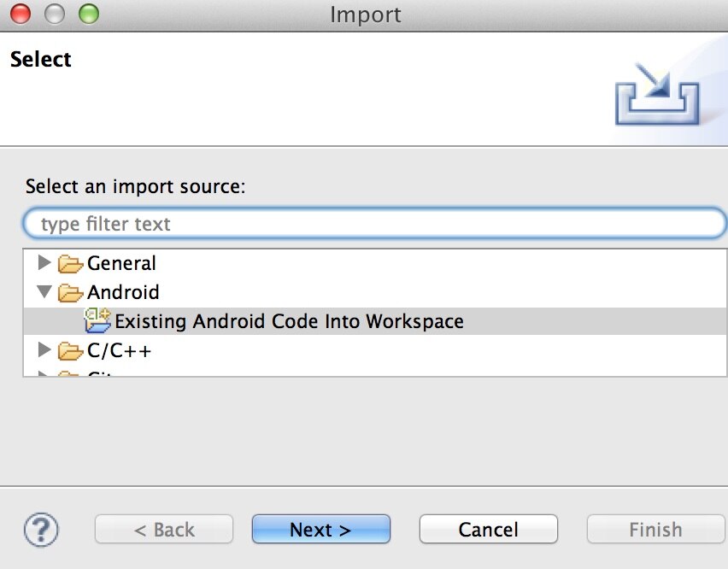Click the Android folder icon

[71, 293]
